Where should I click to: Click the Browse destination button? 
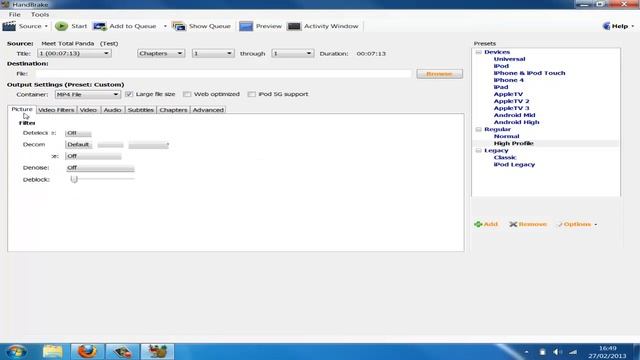click(440, 74)
